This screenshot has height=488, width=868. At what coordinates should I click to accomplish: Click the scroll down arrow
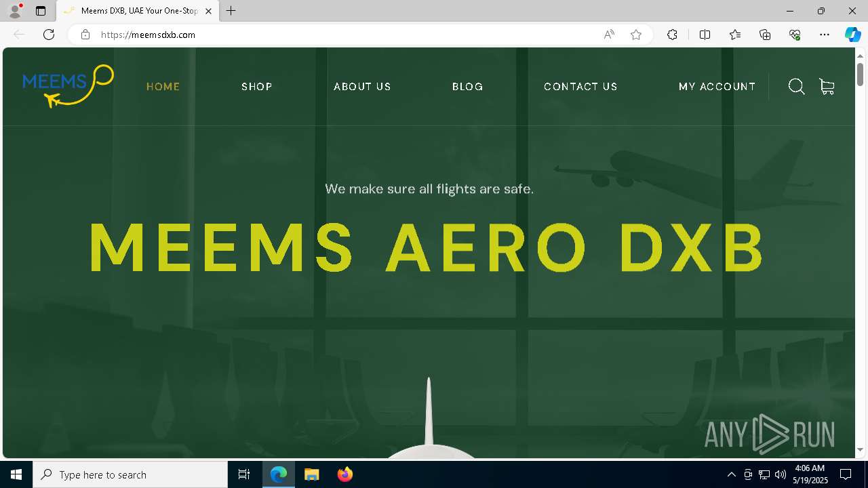(860, 450)
